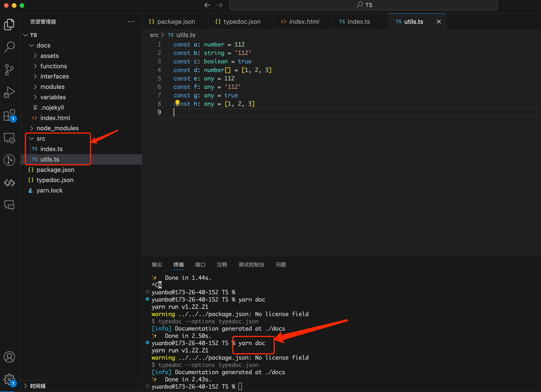The width and height of the screenshot is (541, 392).
Task: Open the Source Control view
Action: click(9, 70)
